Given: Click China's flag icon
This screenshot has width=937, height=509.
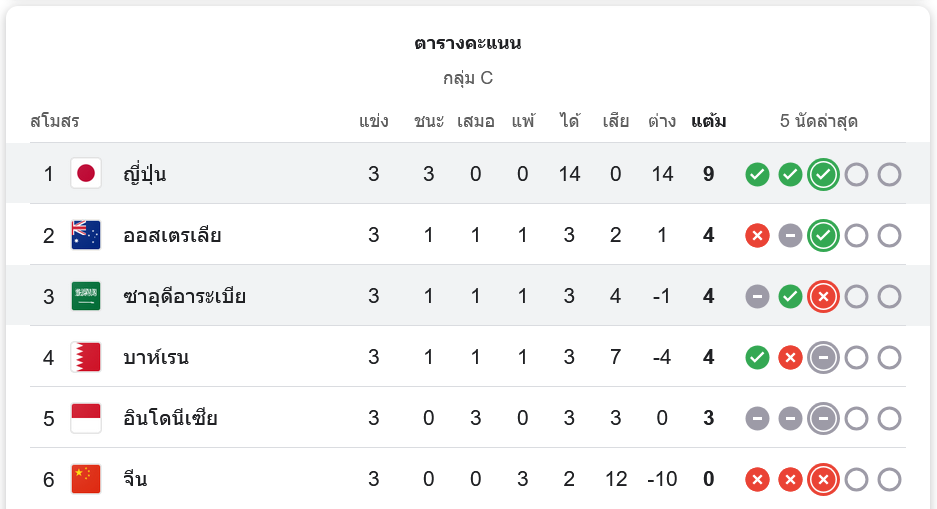Looking at the screenshot, I should 86,479.
